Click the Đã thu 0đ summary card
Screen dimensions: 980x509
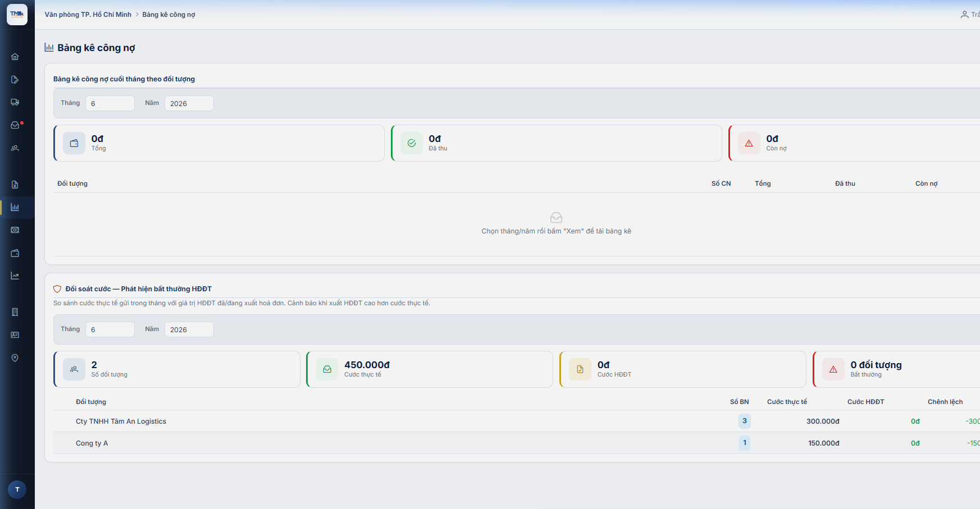coord(557,143)
